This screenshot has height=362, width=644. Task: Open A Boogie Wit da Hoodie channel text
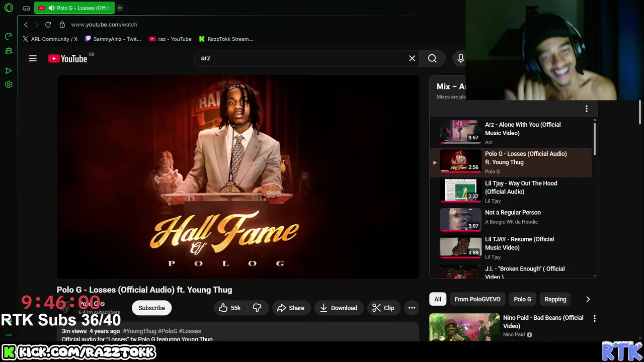pos(511,222)
